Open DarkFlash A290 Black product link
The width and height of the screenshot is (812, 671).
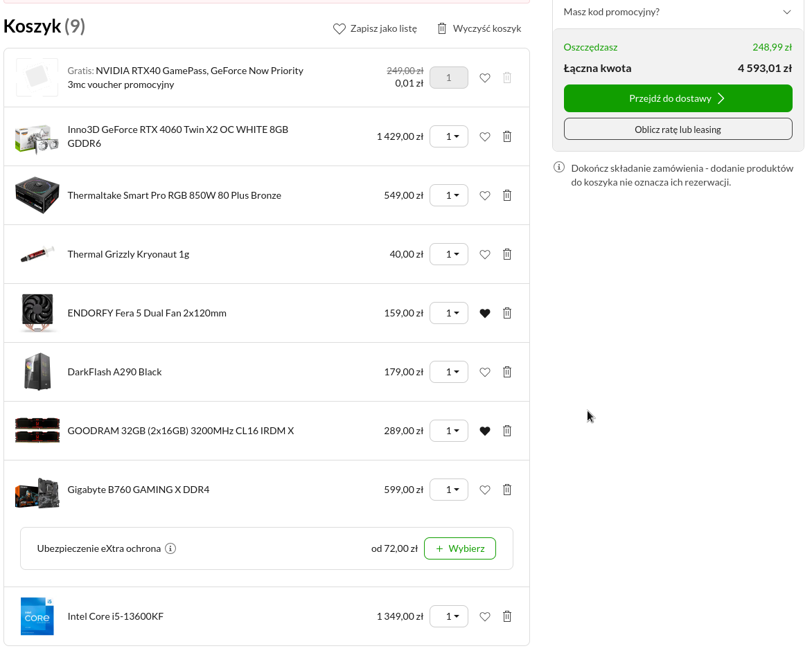pos(114,372)
